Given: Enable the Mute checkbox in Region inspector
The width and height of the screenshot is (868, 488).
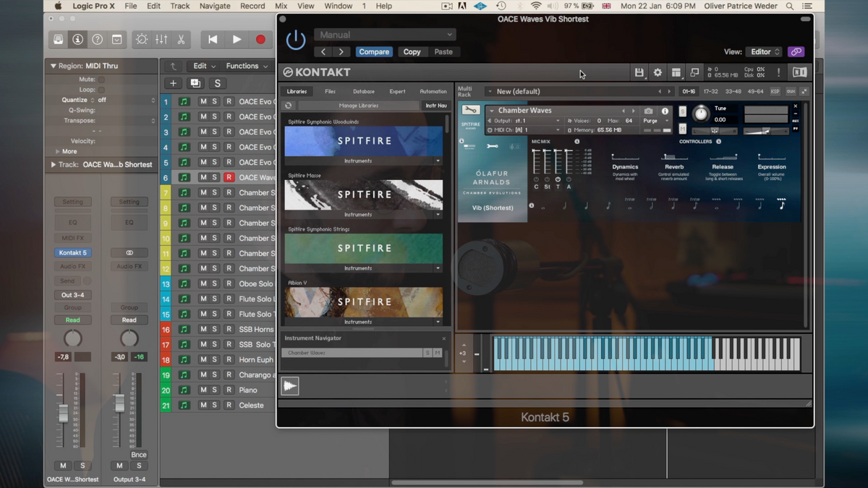Looking at the screenshot, I should 101,80.
